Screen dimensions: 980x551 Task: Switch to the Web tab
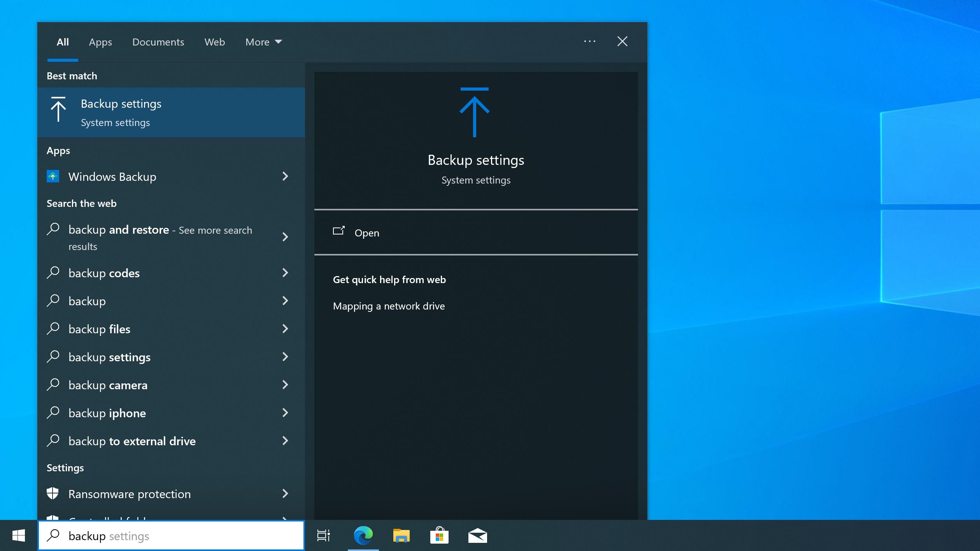click(214, 42)
